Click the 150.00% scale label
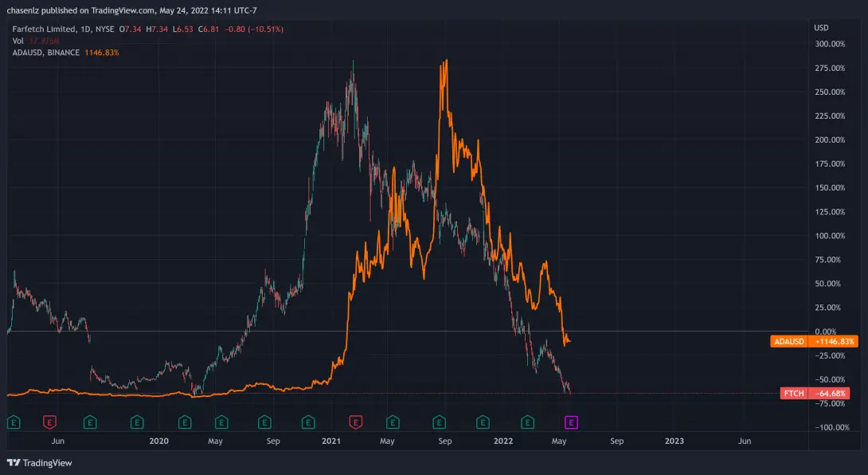The width and height of the screenshot is (868, 475). point(830,188)
